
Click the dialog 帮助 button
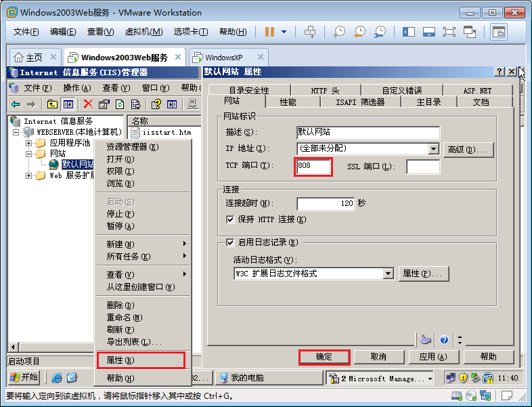pyautogui.click(x=489, y=357)
